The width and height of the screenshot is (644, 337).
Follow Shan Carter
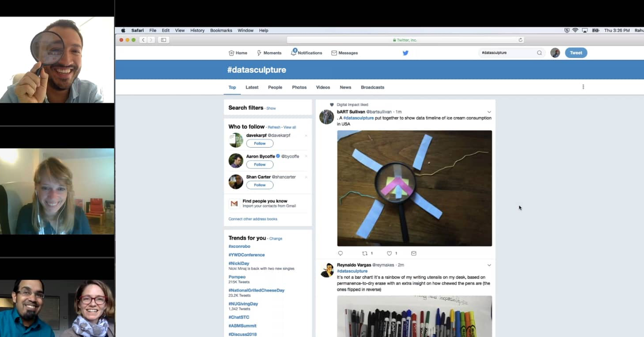coord(260,185)
